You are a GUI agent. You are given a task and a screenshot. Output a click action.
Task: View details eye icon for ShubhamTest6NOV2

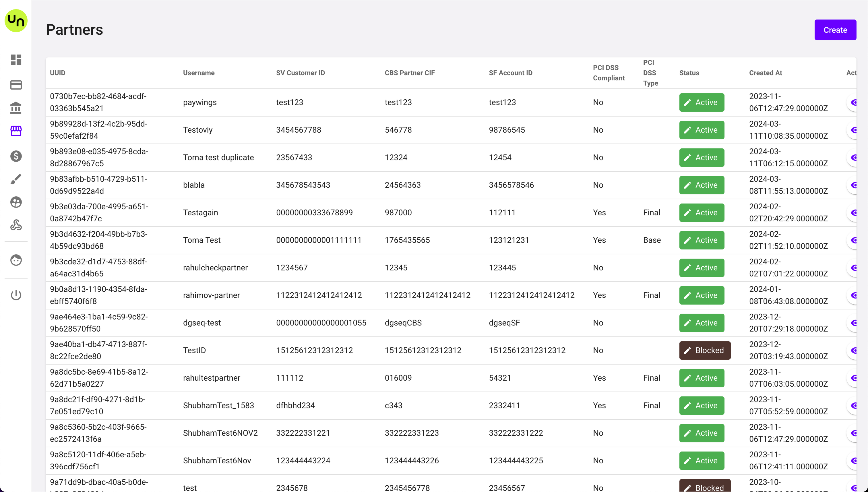click(x=853, y=433)
